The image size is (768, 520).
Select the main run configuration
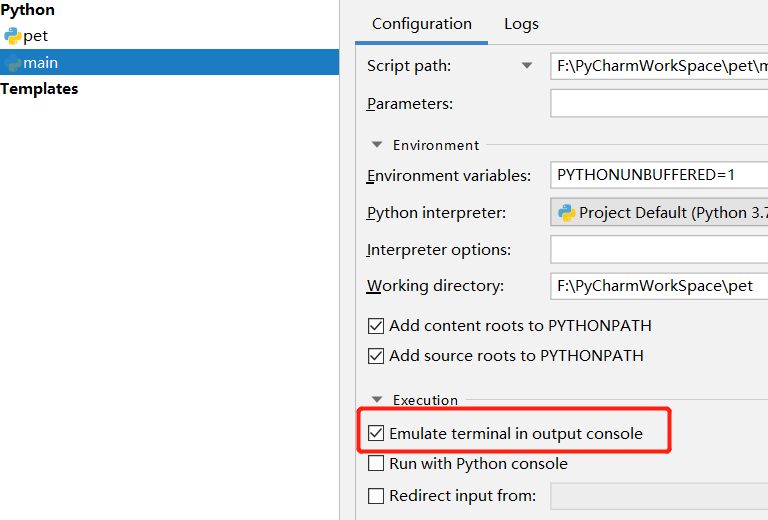[40, 63]
